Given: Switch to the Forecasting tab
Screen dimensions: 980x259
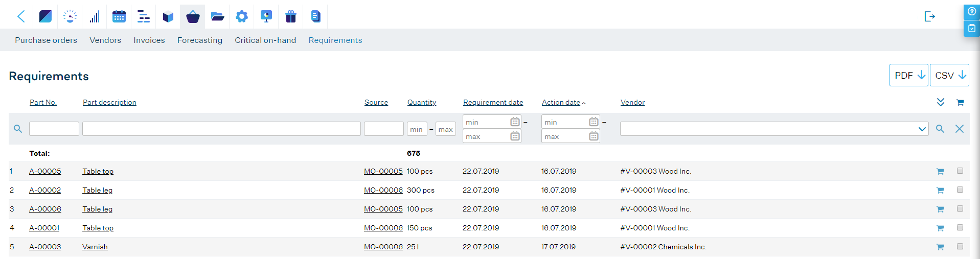Looking at the screenshot, I should [x=200, y=40].
